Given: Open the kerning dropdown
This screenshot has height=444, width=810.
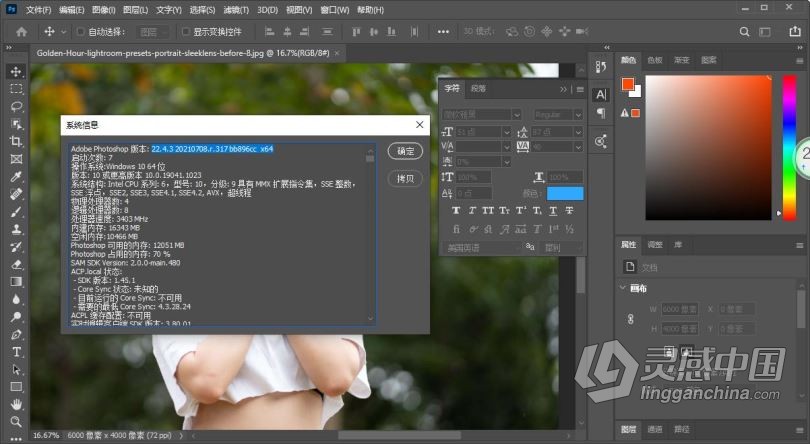Looking at the screenshot, I should [x=506, y=147].
